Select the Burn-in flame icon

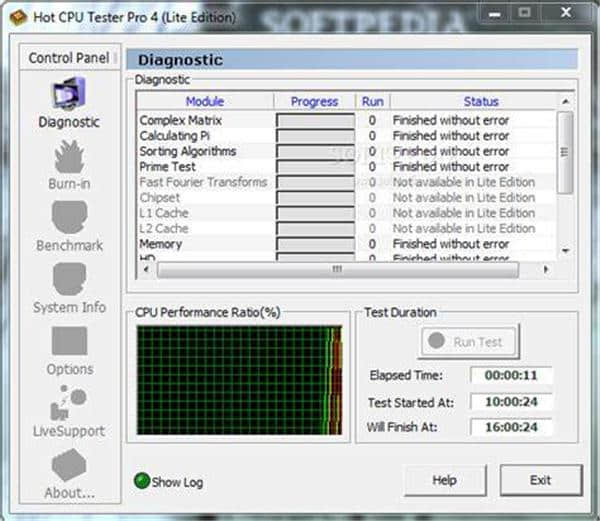click(69, 157)
